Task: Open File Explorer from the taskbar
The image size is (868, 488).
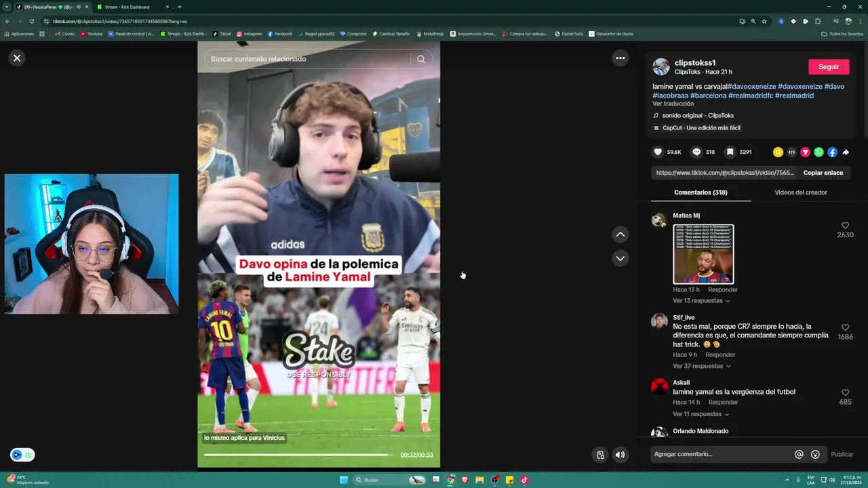Action: pos(479,480)
